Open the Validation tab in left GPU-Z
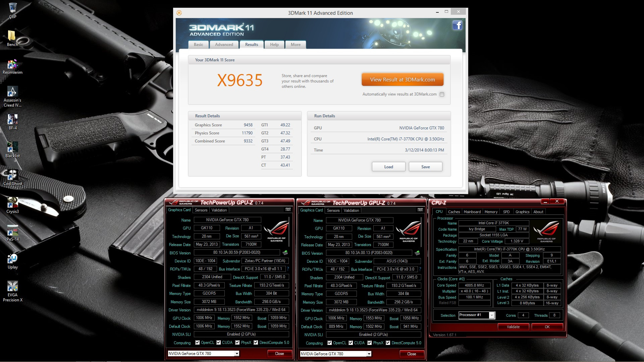 [x=219, y=210]
